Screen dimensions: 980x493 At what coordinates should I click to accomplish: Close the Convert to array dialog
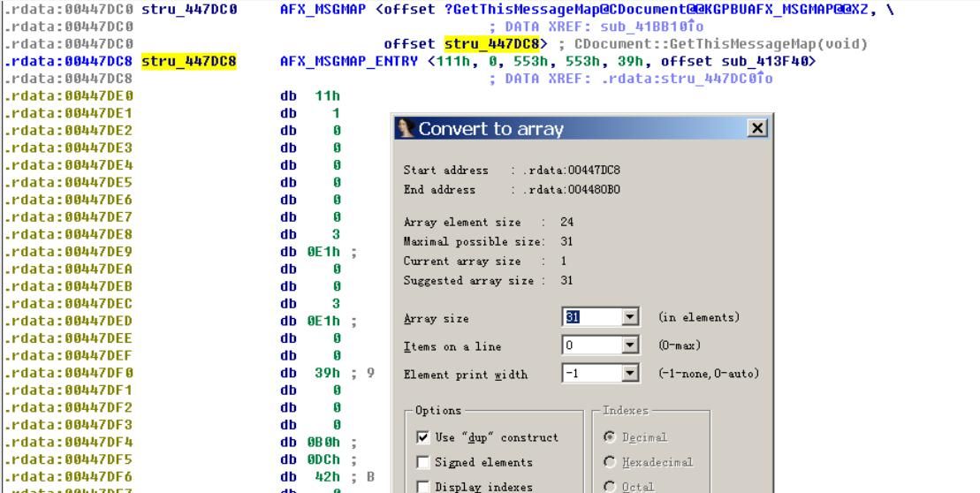point(756,129)
